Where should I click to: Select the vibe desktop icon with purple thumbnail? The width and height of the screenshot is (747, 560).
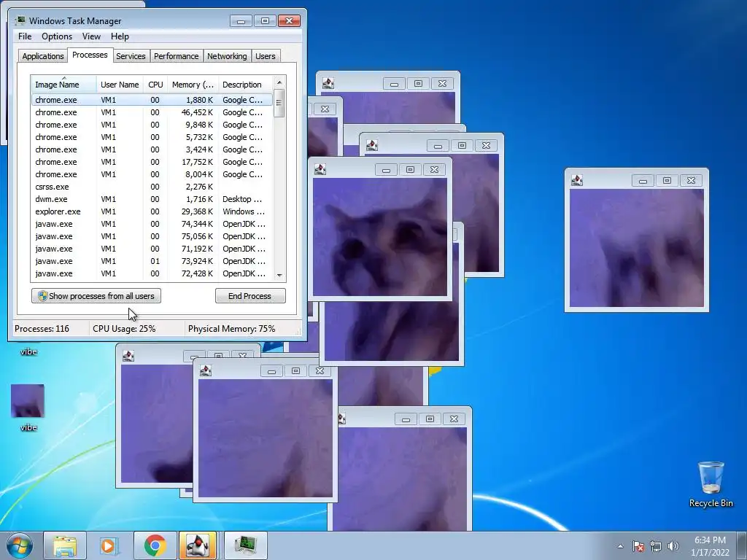click(x=28, y=408)
